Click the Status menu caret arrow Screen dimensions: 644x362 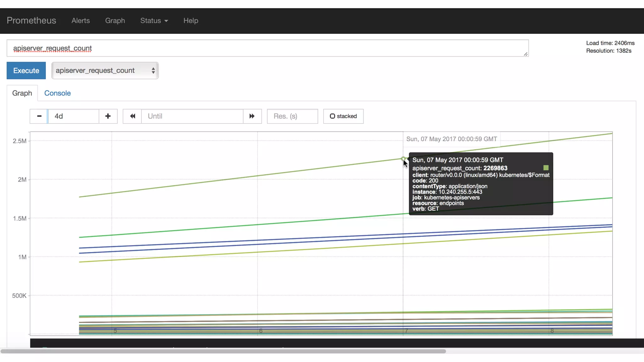(x=166, y=21)
